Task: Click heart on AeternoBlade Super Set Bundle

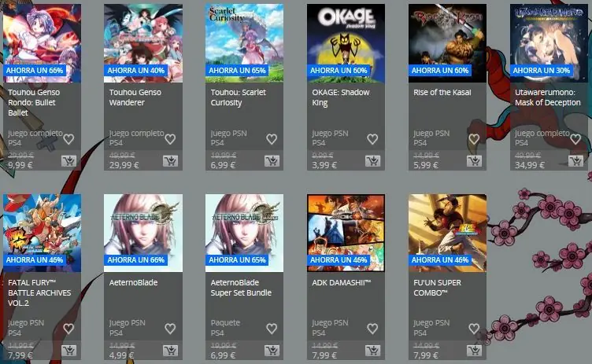Action: pos(272,329)
